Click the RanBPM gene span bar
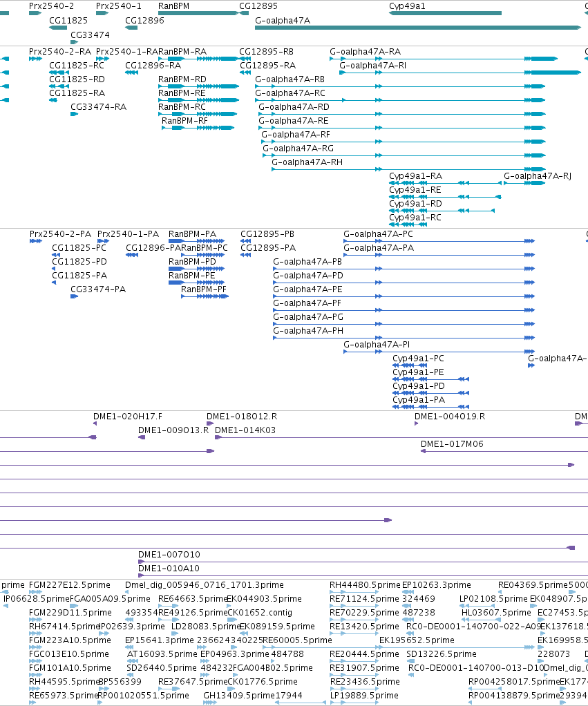 coord(198,13)
